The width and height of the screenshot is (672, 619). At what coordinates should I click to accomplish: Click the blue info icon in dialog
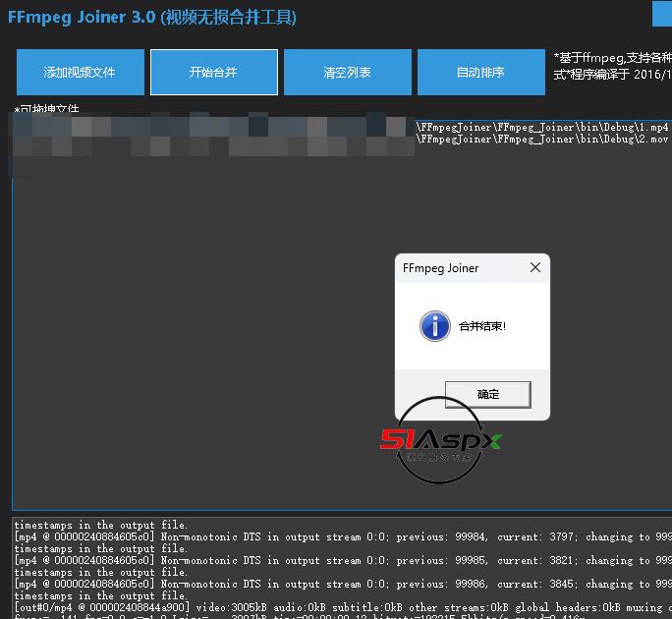pyautogui.click(x=434, y=326)
